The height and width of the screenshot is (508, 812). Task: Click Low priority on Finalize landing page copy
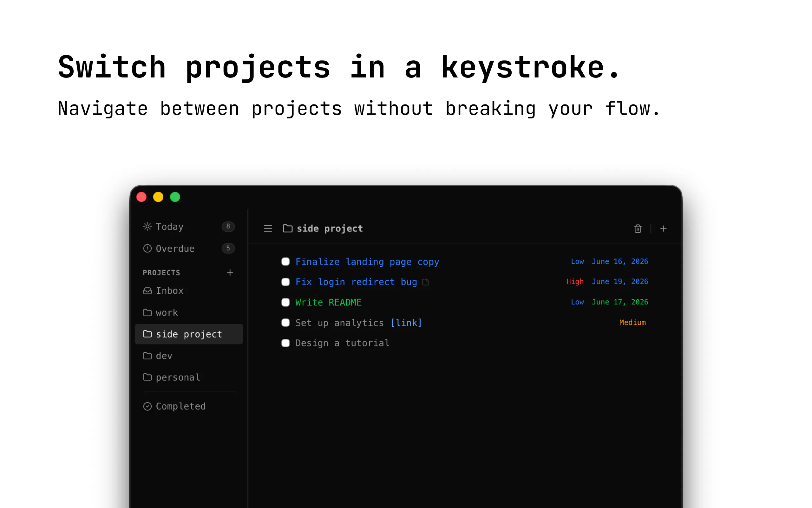577,261
